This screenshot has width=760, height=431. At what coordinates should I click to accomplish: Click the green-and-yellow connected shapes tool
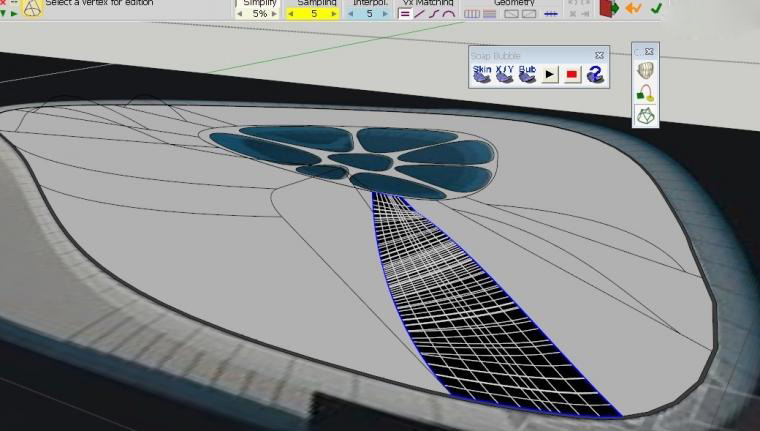pos(646,93)
